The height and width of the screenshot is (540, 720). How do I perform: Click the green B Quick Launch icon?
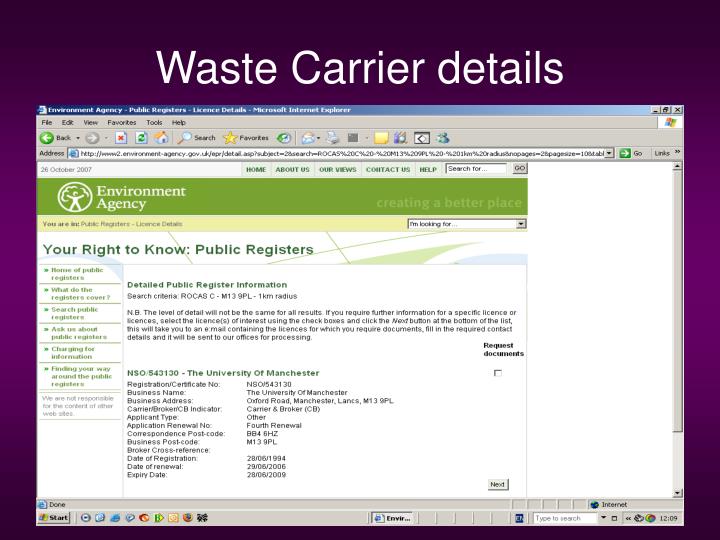[159, 518]
